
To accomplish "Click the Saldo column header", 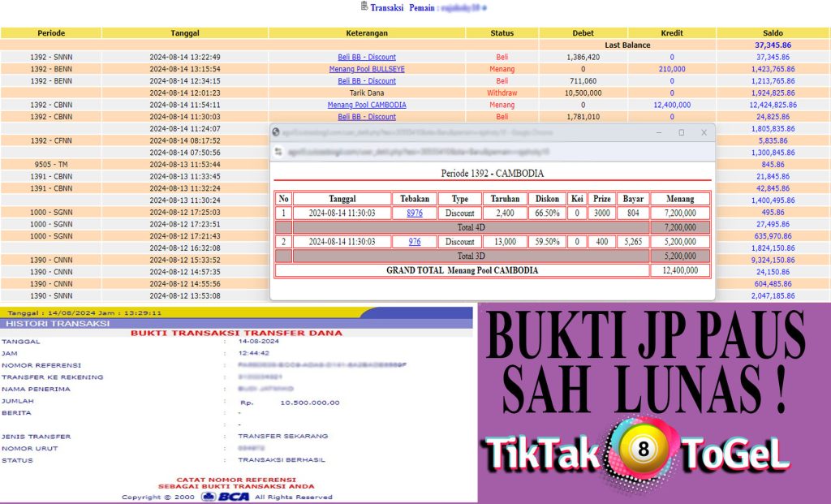I will click(773, 33).
